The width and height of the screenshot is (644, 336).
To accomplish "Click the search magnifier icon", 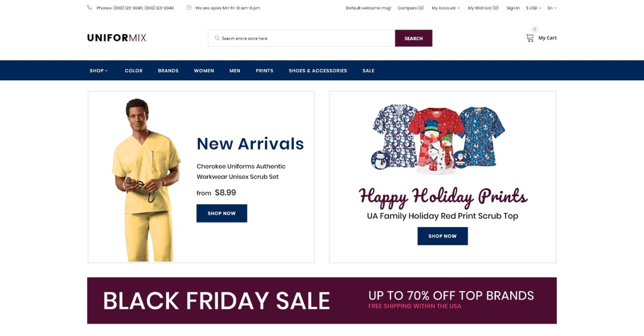I will [x=217, y=38].
